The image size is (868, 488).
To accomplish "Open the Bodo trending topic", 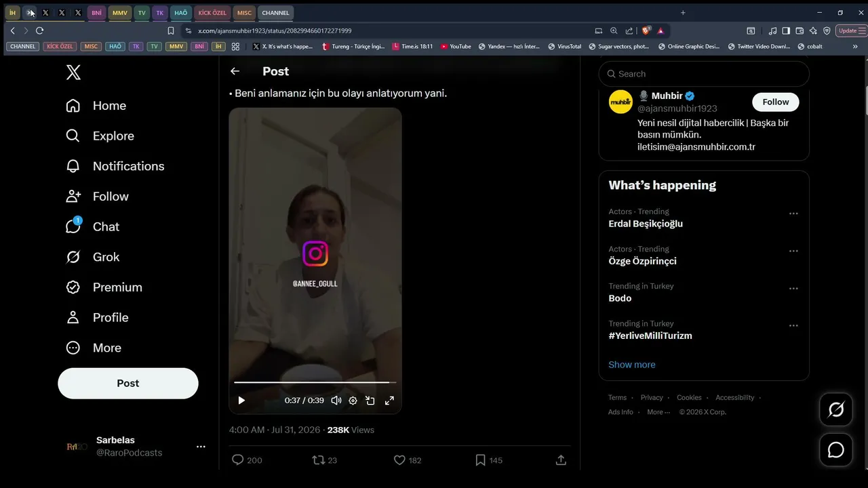I will [x=620, y=298].
